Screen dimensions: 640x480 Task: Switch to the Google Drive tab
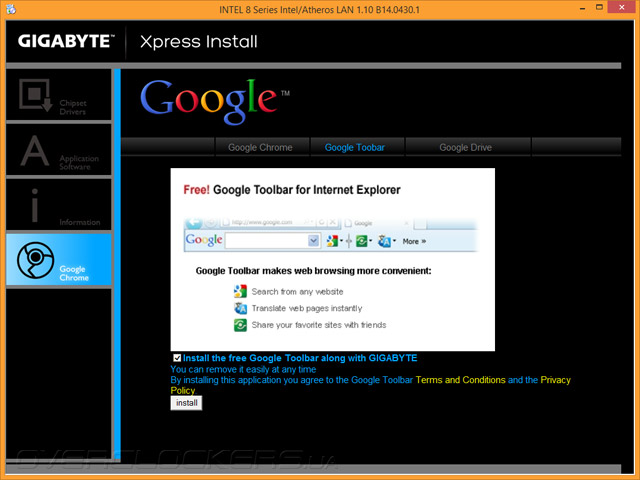[465, 147]
